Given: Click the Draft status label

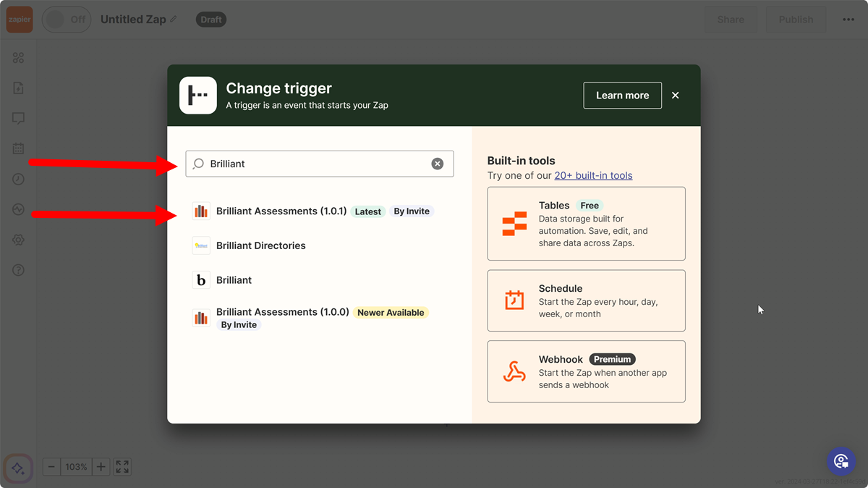Looking at the screenshot, I should (x=210, y=20).
